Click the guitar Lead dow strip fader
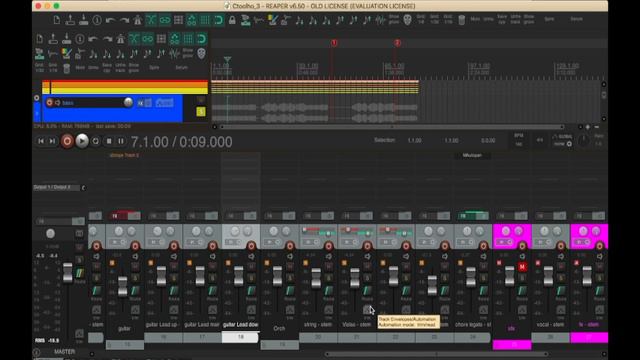 pos(239,276)
